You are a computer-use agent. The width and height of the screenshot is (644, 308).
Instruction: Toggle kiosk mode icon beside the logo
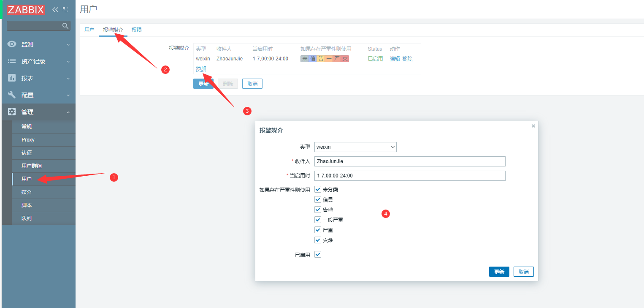(65, 9)
